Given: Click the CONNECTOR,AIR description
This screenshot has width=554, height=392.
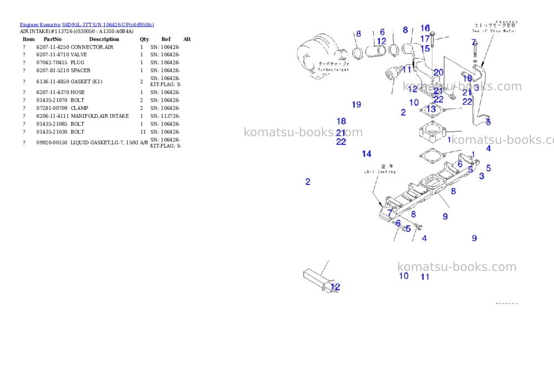Looking at the screenshot, I should 92,47.
